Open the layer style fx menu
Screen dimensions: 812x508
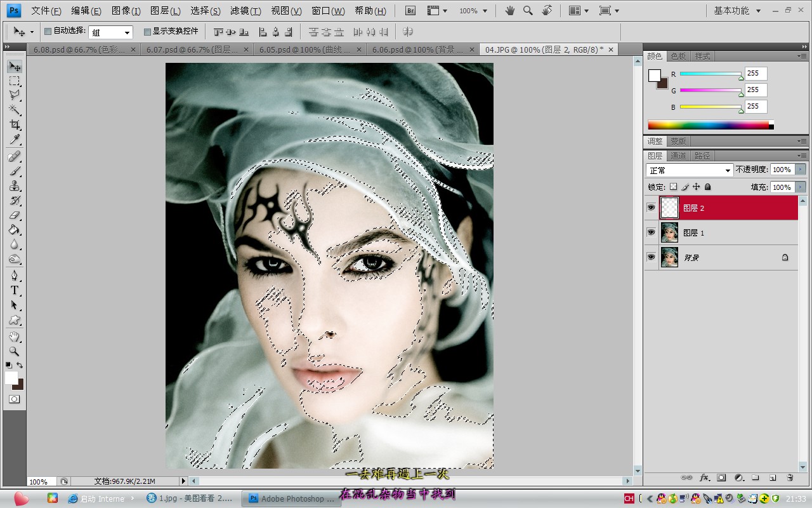704,477
